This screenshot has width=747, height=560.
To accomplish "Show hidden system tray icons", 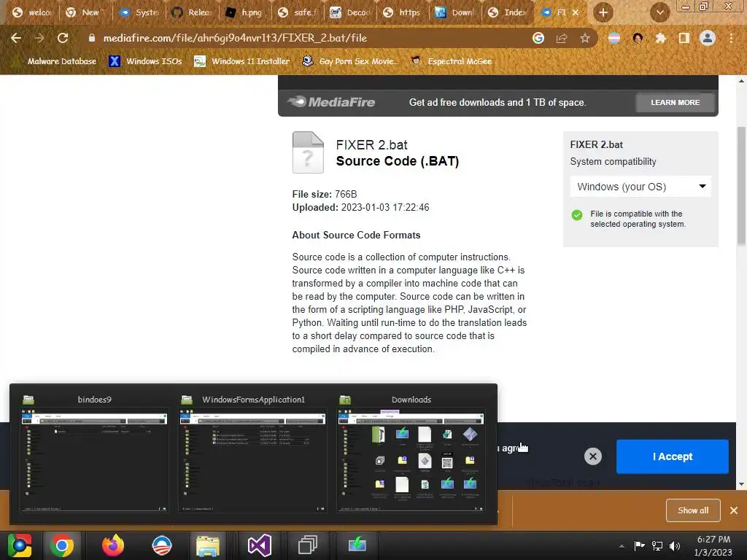I will pyautogui.click(x=622, y=547).
